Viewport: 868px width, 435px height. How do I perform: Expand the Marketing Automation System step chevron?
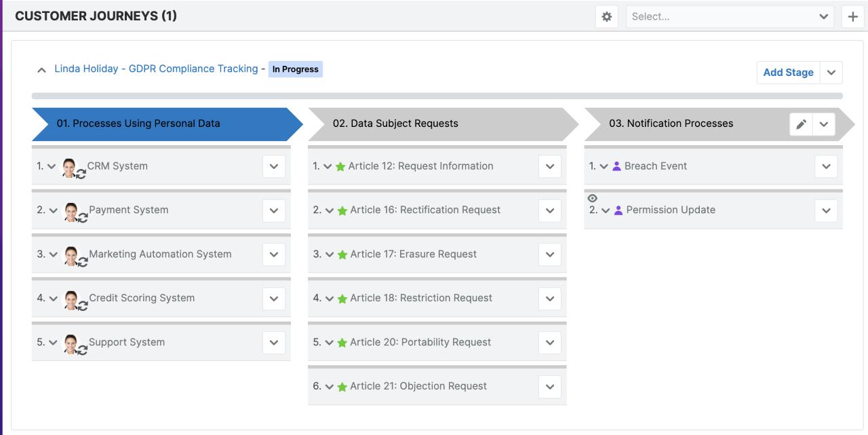pos(54,254)
